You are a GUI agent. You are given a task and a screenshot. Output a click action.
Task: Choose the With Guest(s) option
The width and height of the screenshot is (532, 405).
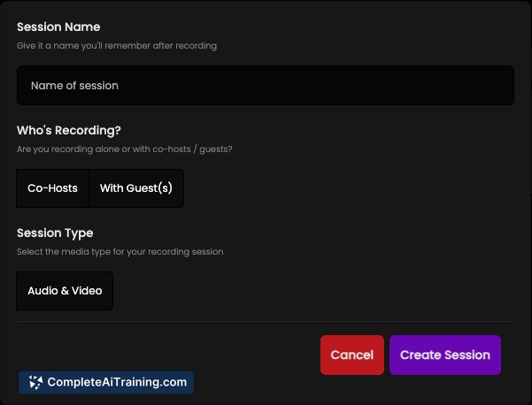[136, 188]
